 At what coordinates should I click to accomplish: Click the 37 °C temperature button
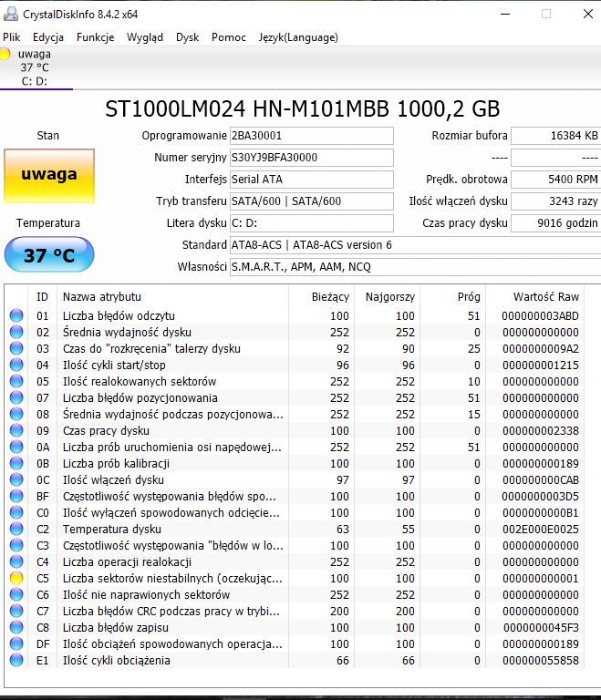pyautogui.click(x=49, y=254)
